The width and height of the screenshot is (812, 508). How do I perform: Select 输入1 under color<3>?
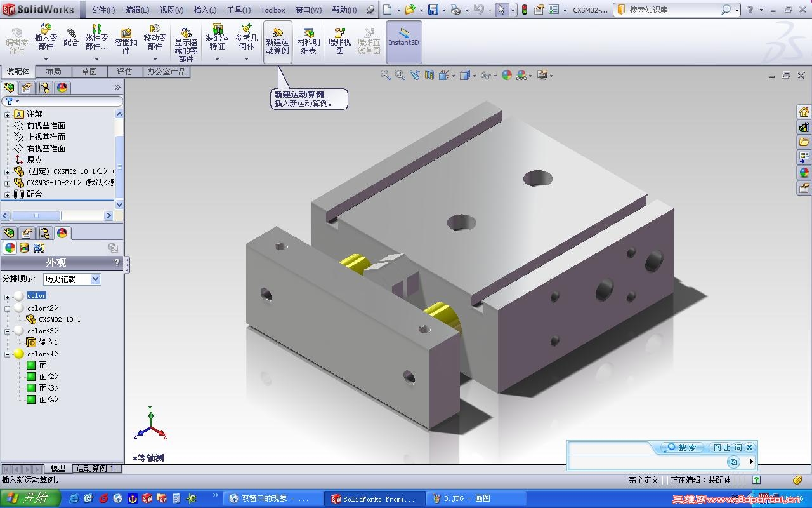[48, 342]
